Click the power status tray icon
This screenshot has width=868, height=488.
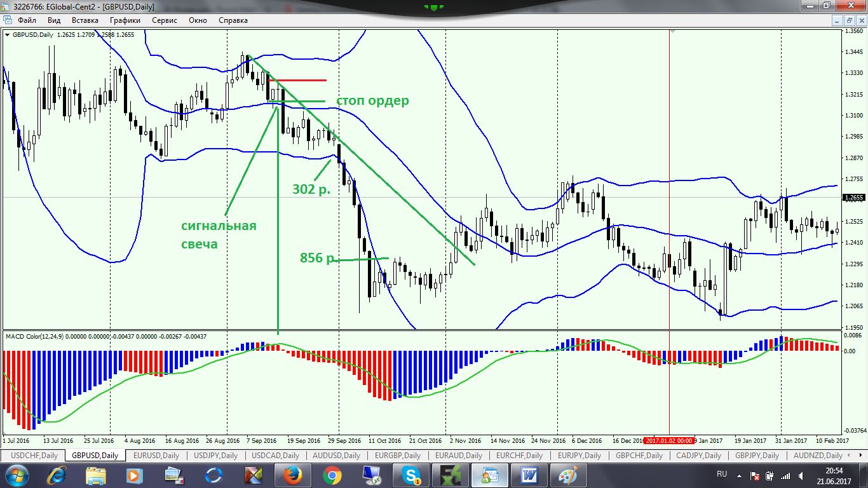(x=770, y=475)
